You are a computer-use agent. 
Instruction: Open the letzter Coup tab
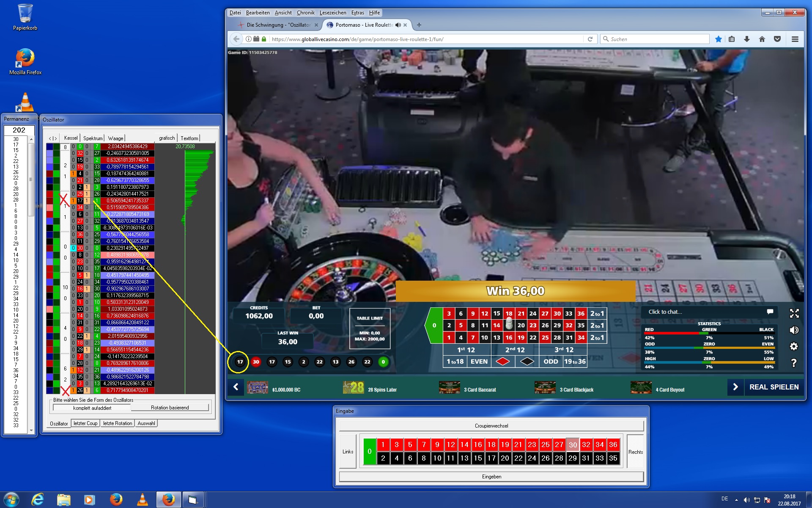85,423
